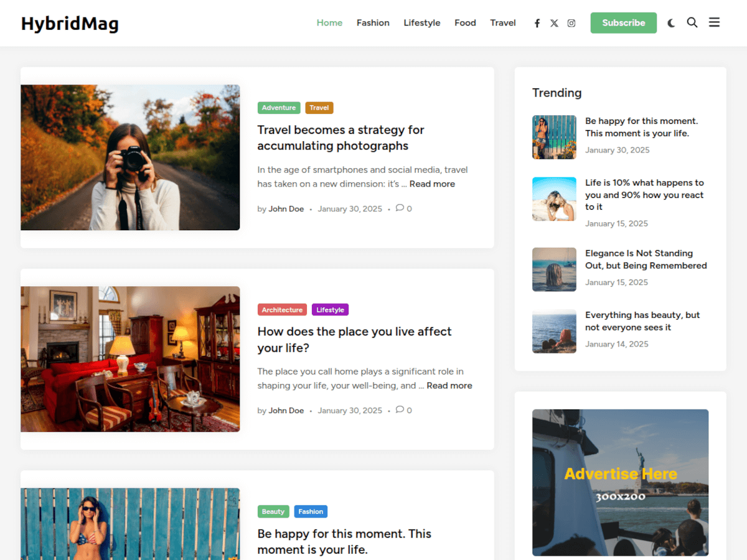Open the X (Twitter) social icon

[554, 23]
